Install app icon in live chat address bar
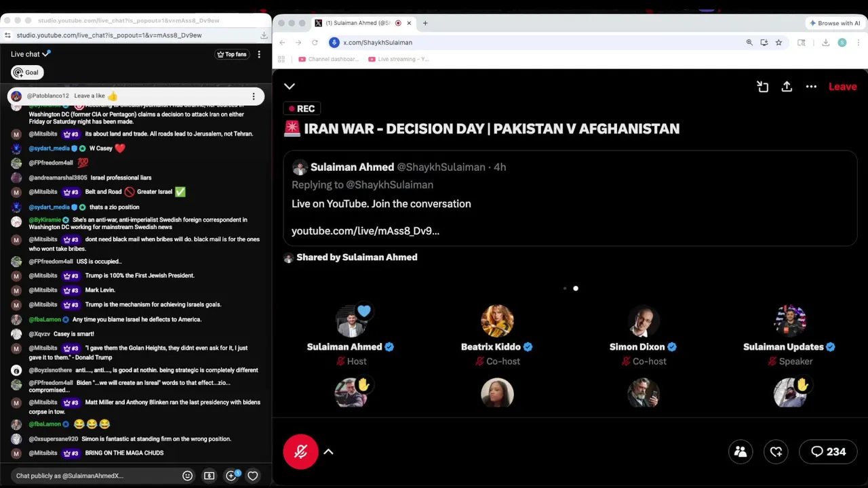Viewport: 868px width, 488px height. pos(264,35)
